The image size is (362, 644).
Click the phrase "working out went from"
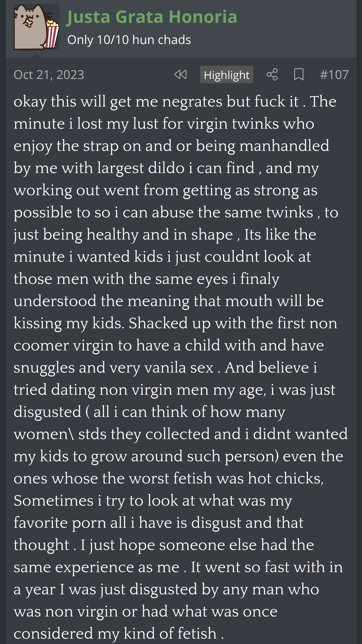96,190
